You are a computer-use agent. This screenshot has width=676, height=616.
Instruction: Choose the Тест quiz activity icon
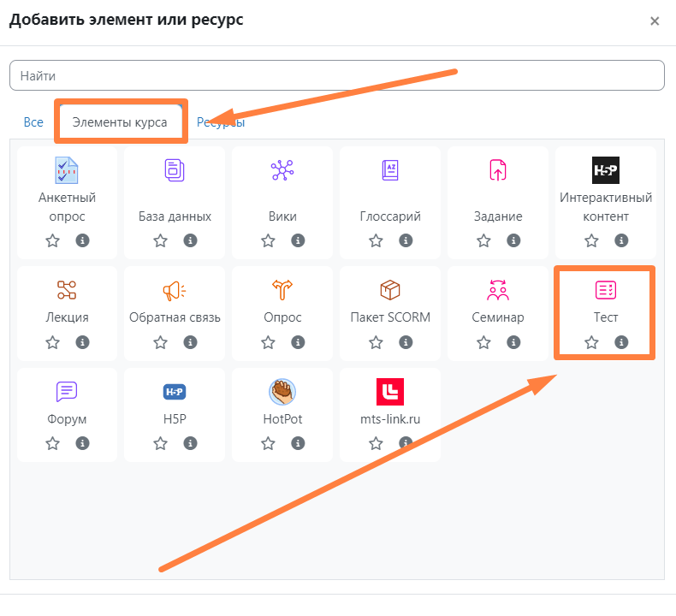[x=606, y=290]
